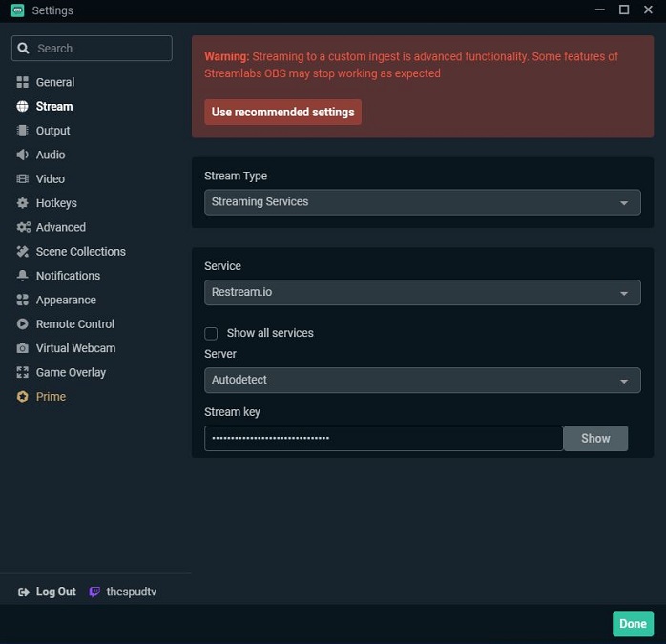Viewport: 666px width, 644px height.
Task: Click the Output chip icon
Action: click(23, 131)
